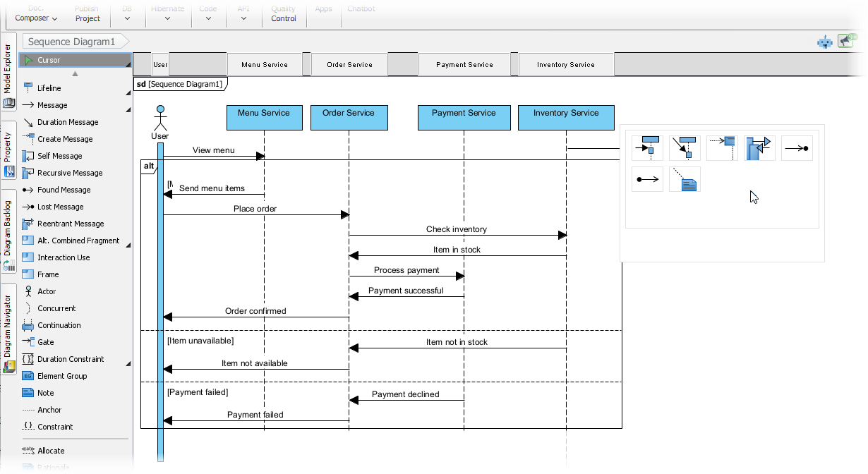Select the Lifeline tool in the palette
This screenshot has height=474, width=868.
(x=48, y=88)
